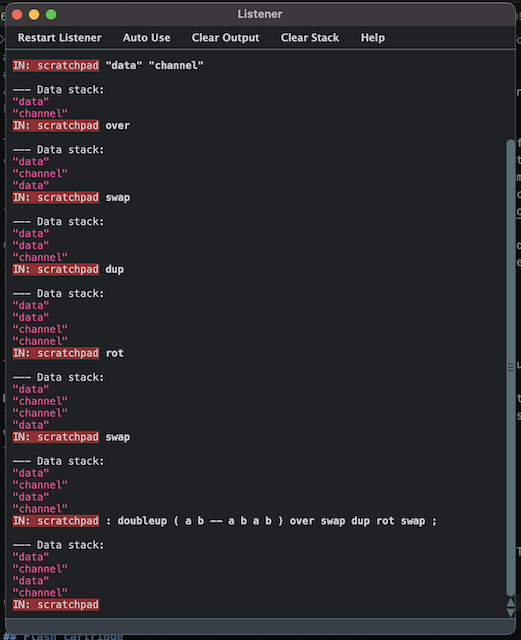
Task: Click the empty final scratchpad input prompt
Action: [x=56, y=604]
